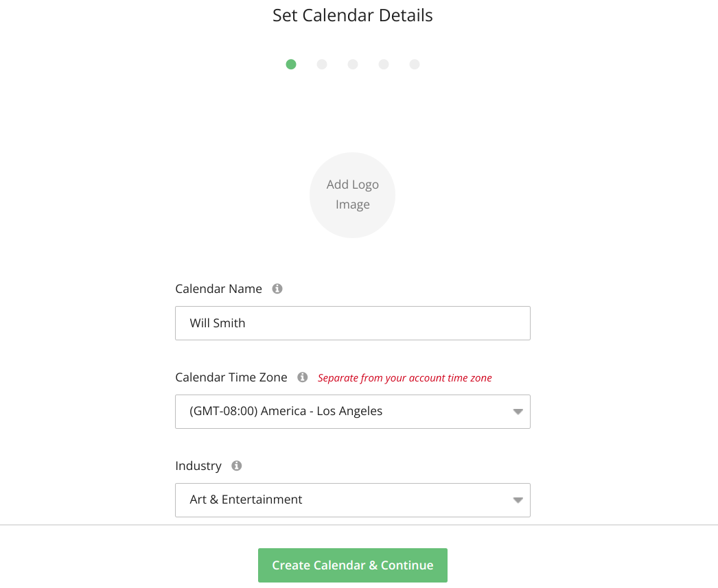The width and height of the screenshot is (718, 588).
Task: Click the Calendar Time Zone label
Action: pos(231,377)
